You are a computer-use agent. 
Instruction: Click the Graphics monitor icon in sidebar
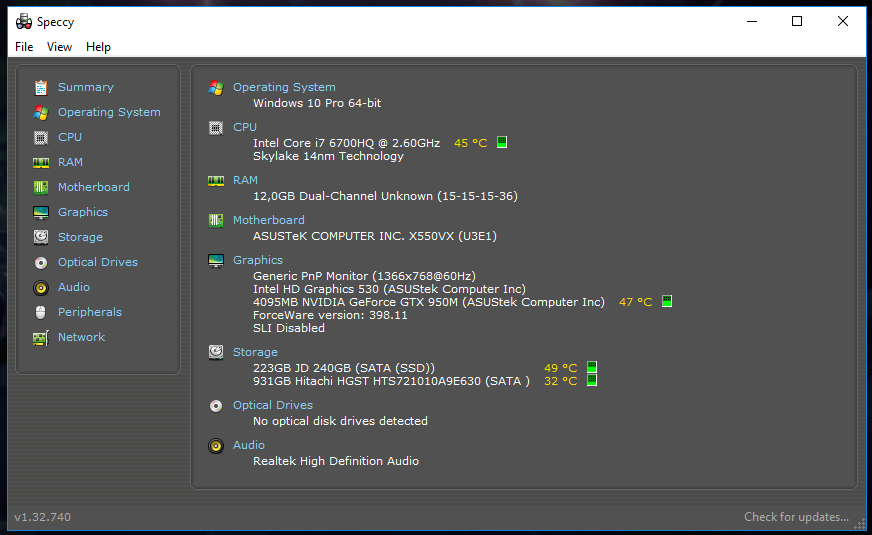(41, 212)
